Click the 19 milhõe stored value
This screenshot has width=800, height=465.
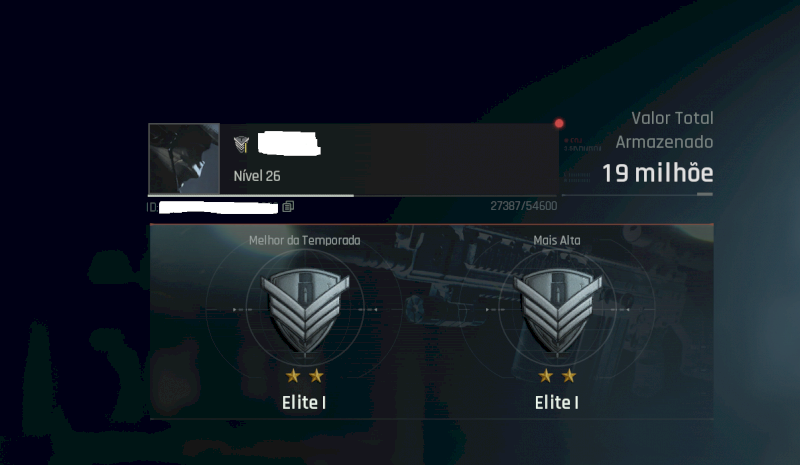click(658, 173)
